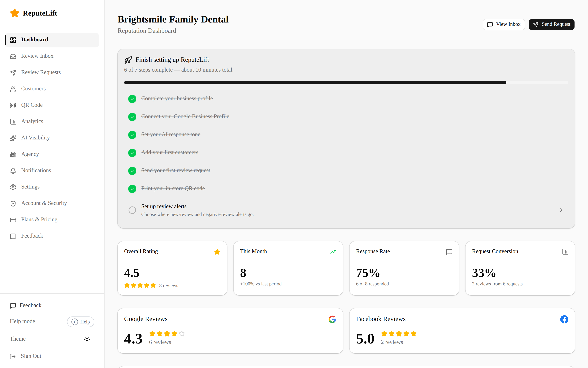The width and height of the screenshot is (588, 368).
Task: Toggle checkmark for Connect your Google Business Profile
Action: click(x=132, y=117)
